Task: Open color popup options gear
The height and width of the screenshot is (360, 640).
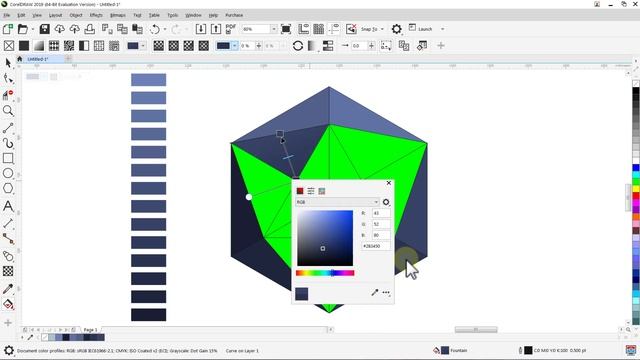Action: point(386,202)
